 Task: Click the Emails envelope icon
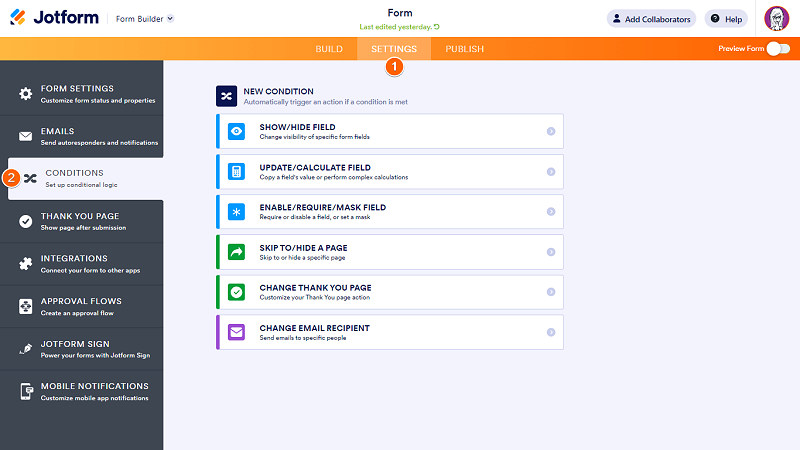26,136
